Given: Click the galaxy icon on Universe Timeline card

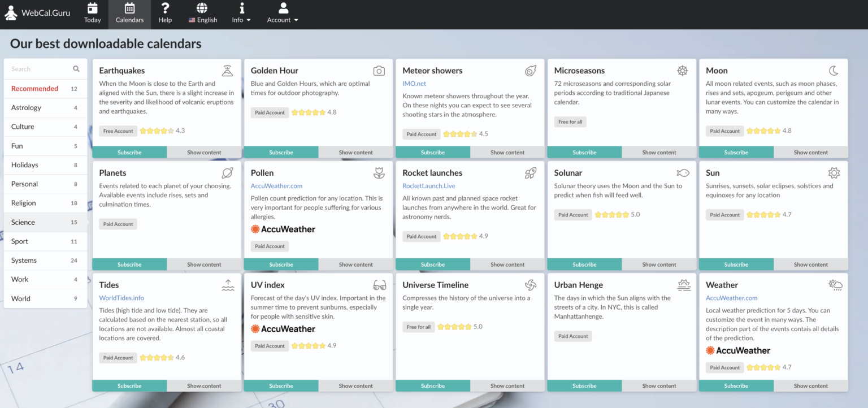Looking at the screenshot, I should coord(531,285).
